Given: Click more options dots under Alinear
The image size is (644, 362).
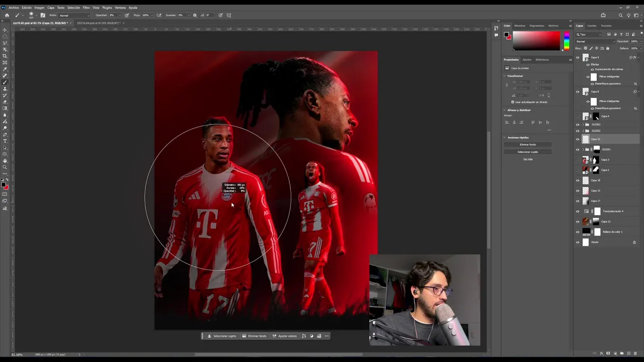Looking at the screenshot, I should pos(549,130).
